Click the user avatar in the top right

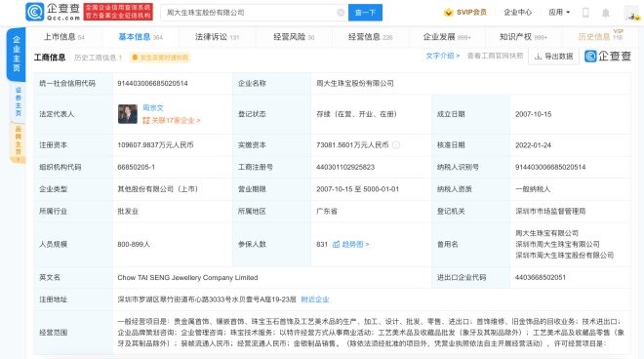click(631, 13)
